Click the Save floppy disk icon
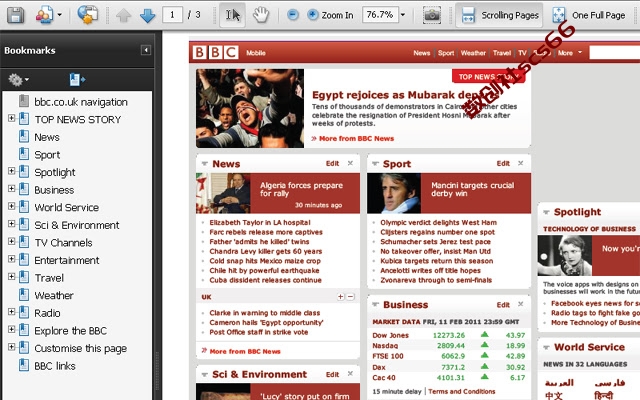The image size is (640, 400). [x=15, y=15]
